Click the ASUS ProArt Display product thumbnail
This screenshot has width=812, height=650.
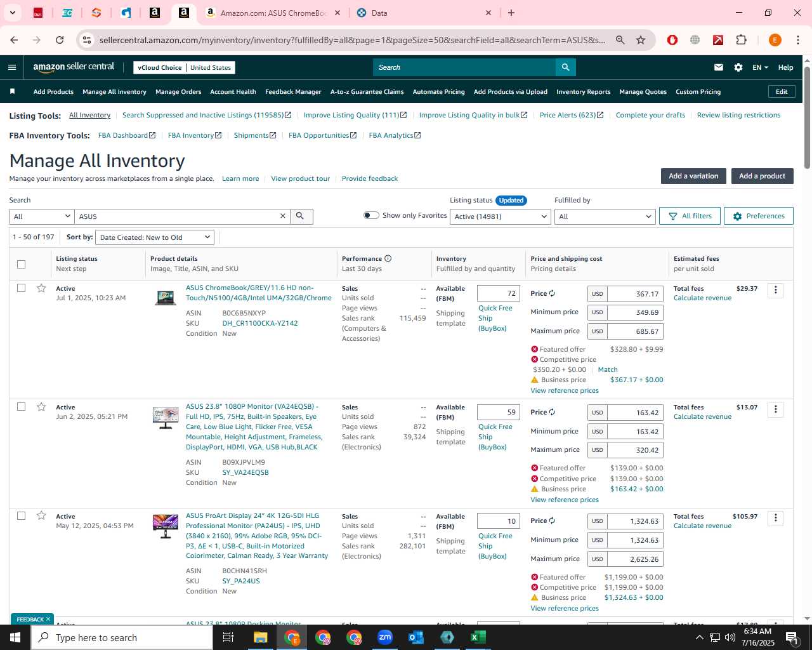(166, 526)
